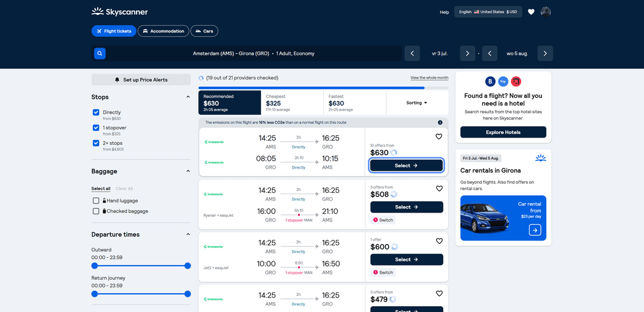Click the Transavia logo of 14:25 flight in $630 card
Viewport: 644px width, 312px height.
(x=213, y=142)
